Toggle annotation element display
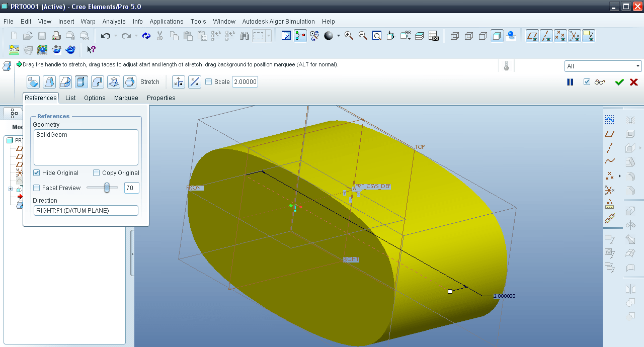 589,36
